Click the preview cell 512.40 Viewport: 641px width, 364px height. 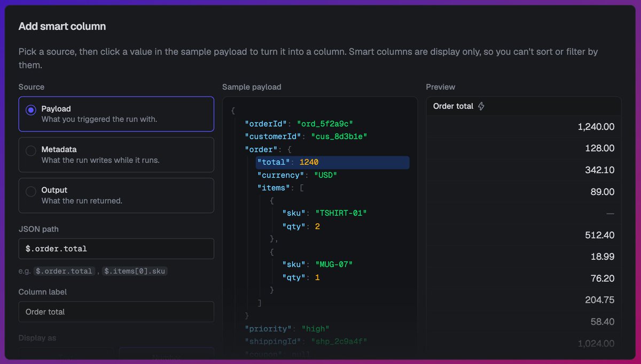click(524, 235)
